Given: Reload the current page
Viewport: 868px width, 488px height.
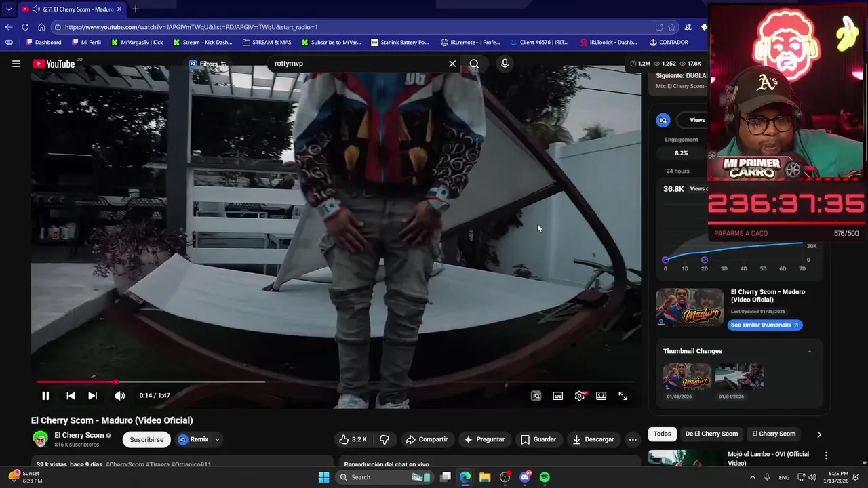Looking at the screenshot, I should coord(25,27).
